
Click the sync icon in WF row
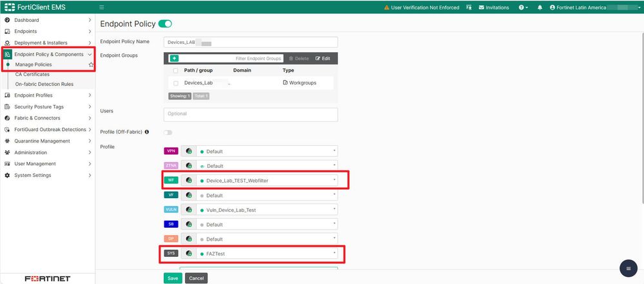[x=188, y=181]
